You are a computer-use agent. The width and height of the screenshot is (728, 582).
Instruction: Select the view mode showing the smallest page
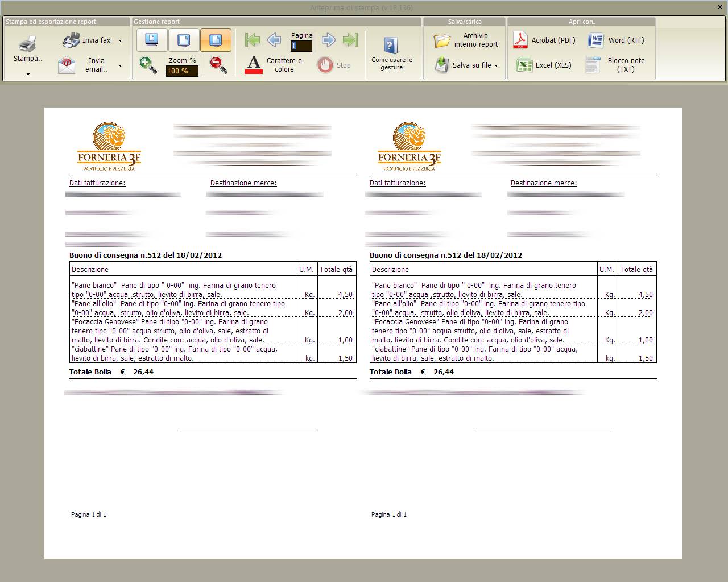point(152,40)
